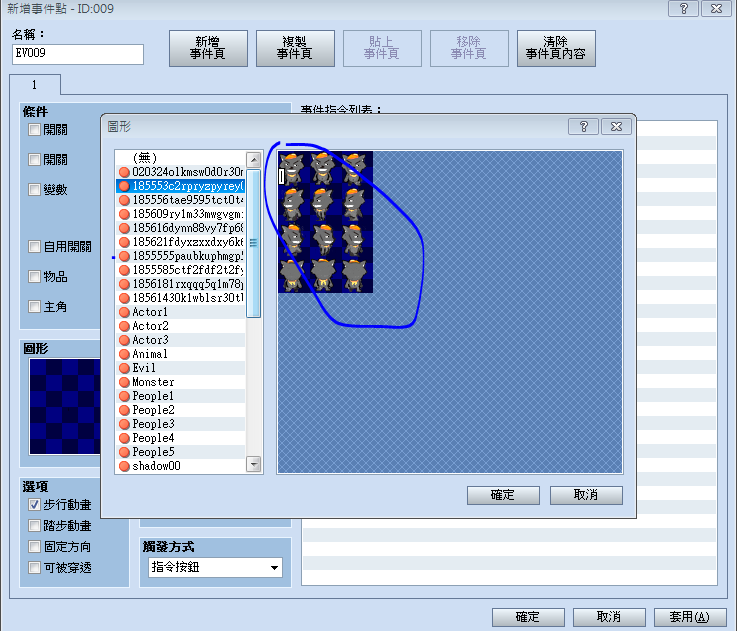The height and width of the screenshot is (631, 737).
Task: Enable the 可被穿透 option
Action: (34, 568)
